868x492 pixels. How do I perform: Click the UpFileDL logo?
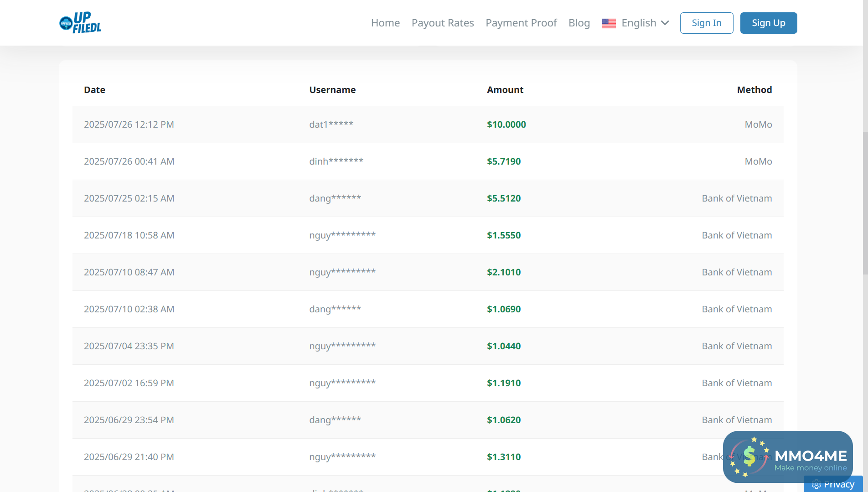coord(80,23)
